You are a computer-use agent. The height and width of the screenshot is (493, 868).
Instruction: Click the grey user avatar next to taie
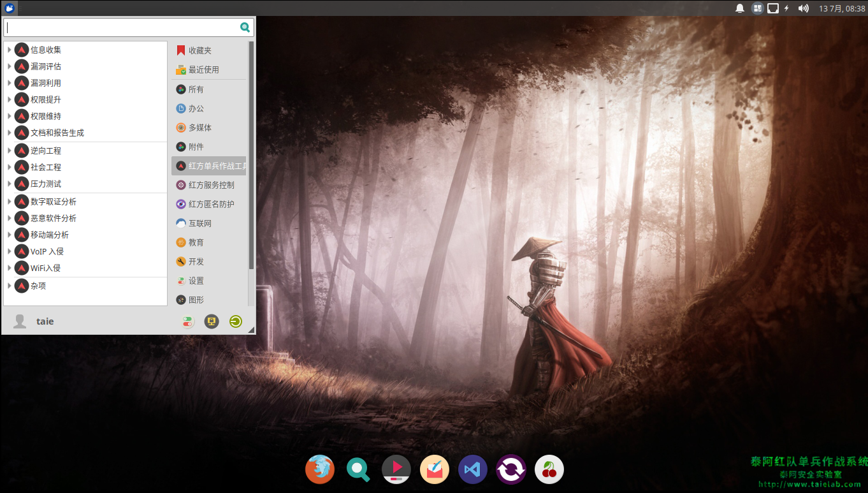coord(20,321)
